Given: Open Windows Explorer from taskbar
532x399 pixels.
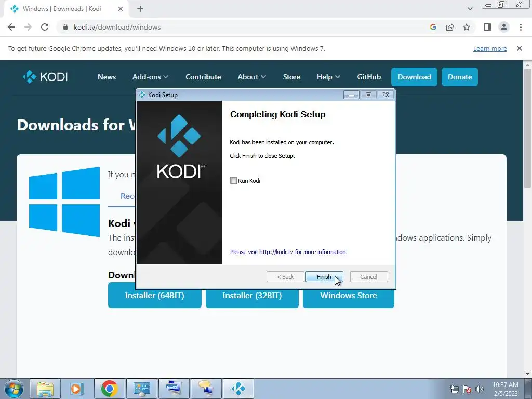Looking at the screenshot, I should tap(45, 389).
